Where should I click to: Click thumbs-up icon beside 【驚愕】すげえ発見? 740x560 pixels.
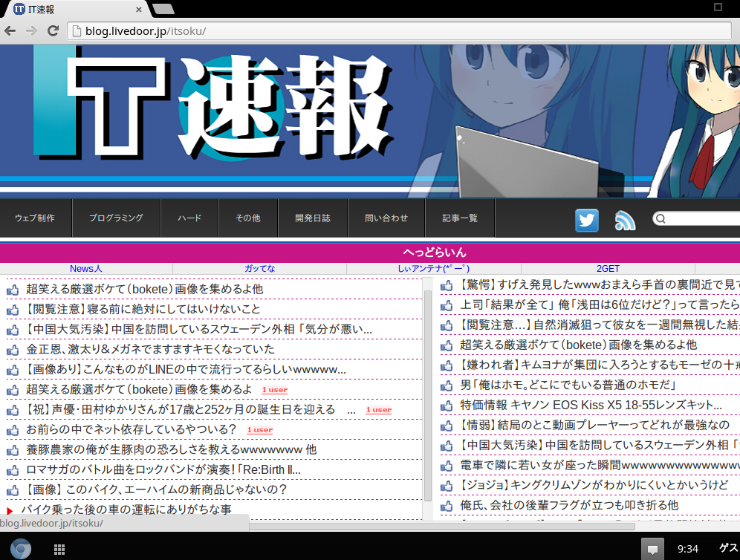[447, 285]
